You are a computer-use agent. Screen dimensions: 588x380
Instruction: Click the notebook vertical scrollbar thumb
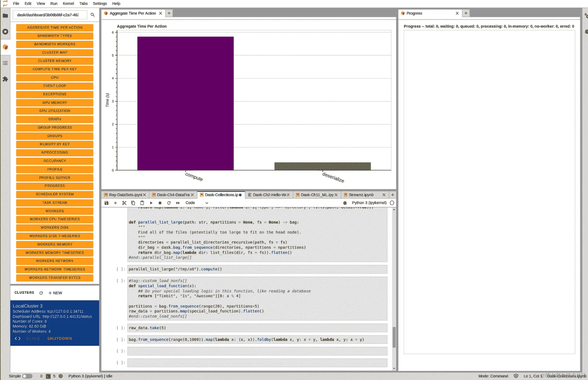tap(394, 337)
